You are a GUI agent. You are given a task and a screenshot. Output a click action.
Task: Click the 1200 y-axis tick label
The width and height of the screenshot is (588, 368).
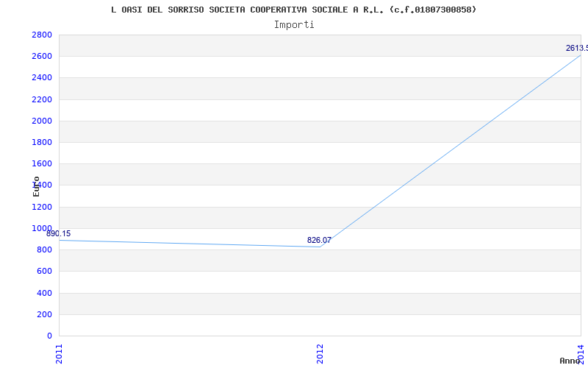click(x=42, y=207)
